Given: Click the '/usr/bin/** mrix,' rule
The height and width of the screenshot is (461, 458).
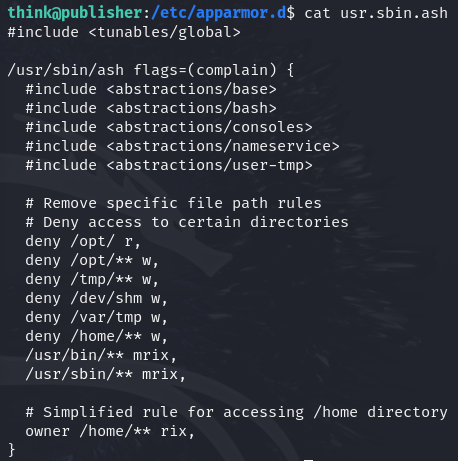Looking at the screenshot, I should (101, 355).
